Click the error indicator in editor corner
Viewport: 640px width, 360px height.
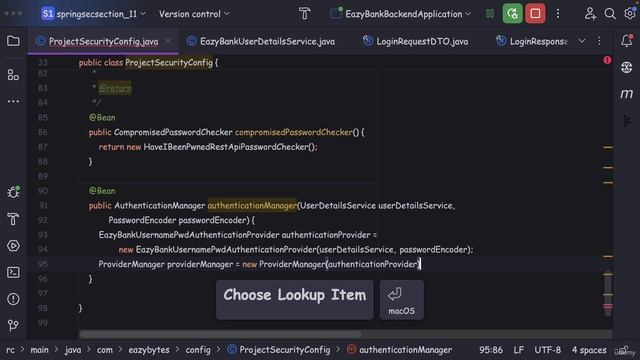[x=607, y=60]
